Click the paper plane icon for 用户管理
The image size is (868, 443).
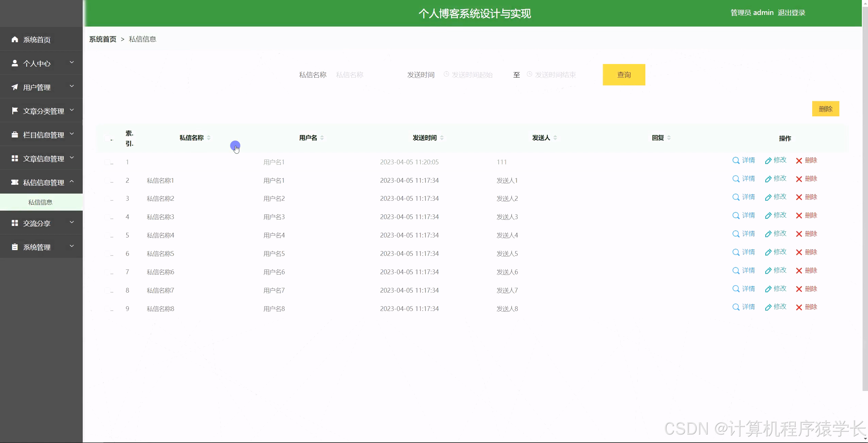click(15, 87)
